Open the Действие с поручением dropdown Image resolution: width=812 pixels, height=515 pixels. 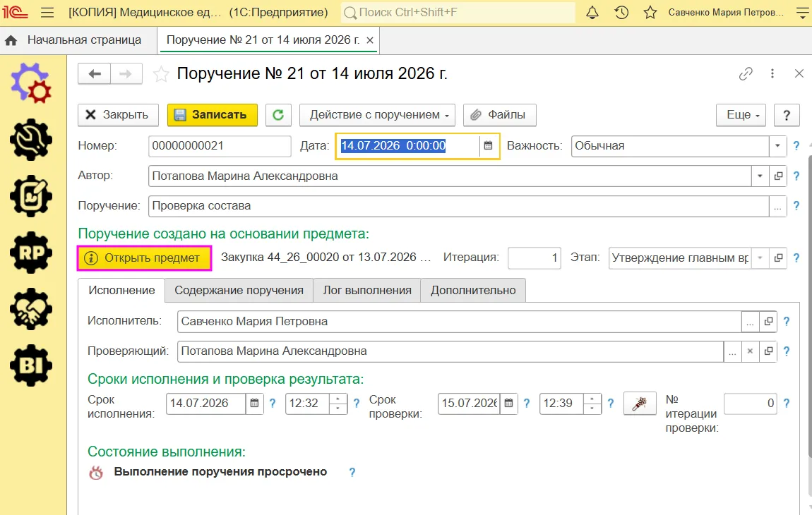(377, 115)
